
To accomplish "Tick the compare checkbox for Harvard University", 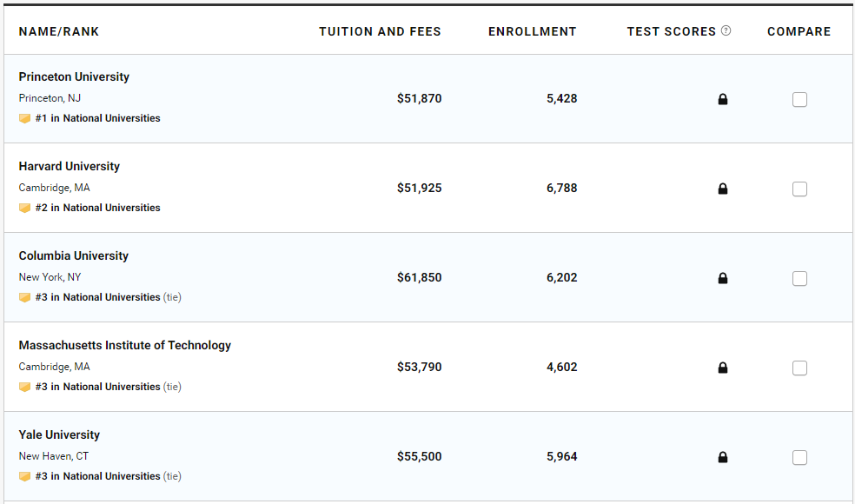I will coord(799,189).
